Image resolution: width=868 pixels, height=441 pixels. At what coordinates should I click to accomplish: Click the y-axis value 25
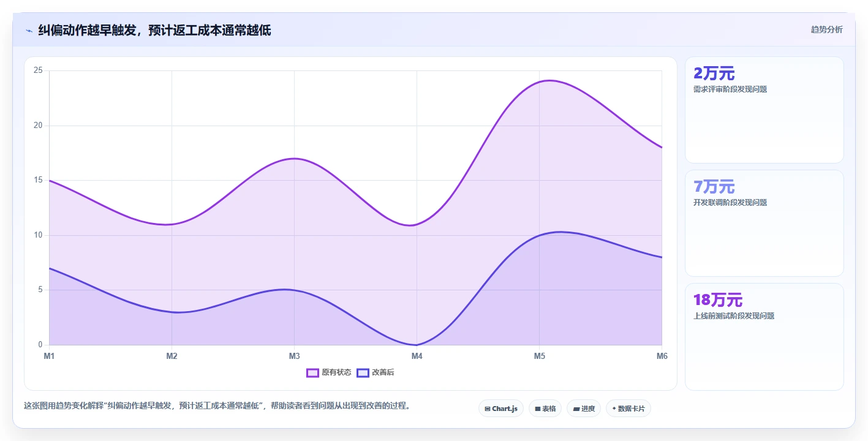tap(38, 70)
